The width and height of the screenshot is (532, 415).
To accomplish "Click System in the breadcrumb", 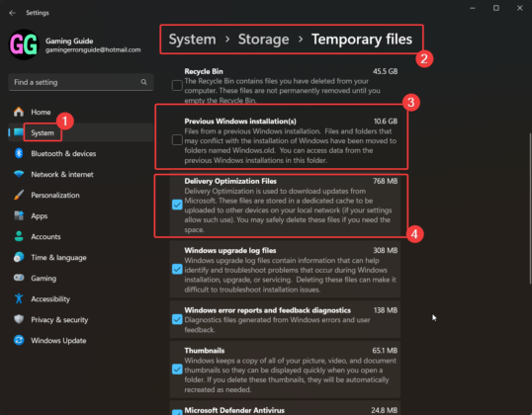I will 193,40.
